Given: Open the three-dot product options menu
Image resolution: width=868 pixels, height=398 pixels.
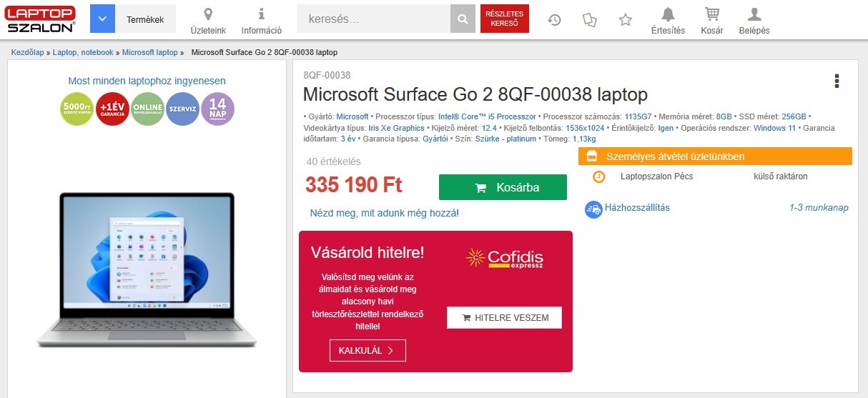Looking at the screenshot, I should click(837, 81).
